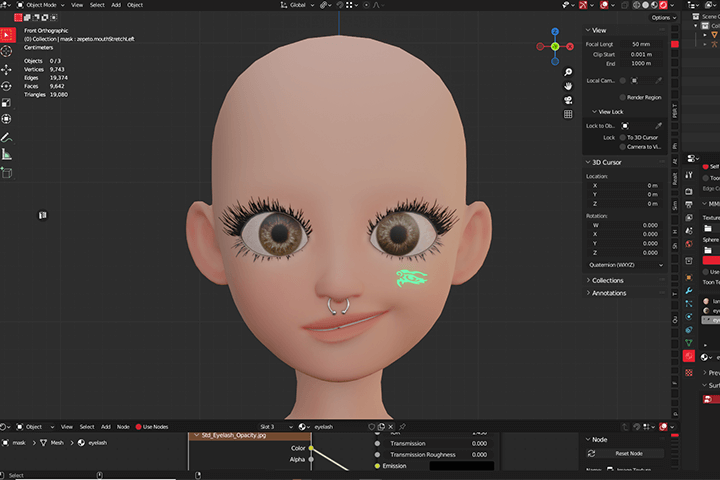Unlink eyelash material with X button
The image size is (720, 480).
coord(391,427)
